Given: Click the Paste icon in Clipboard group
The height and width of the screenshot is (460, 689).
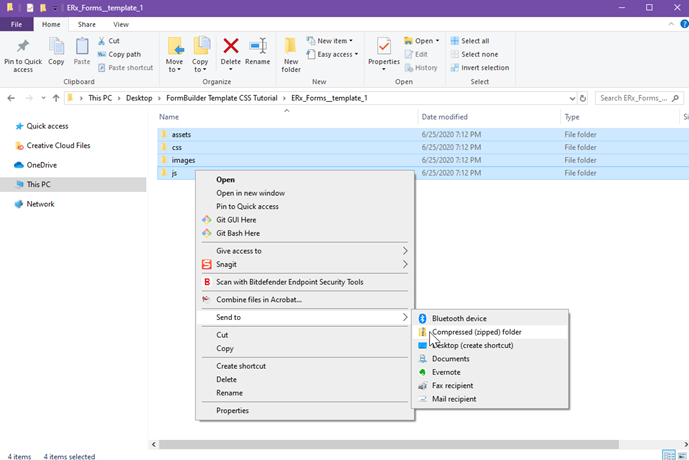Looking at the screenshot, I should (x=82, y=50).
